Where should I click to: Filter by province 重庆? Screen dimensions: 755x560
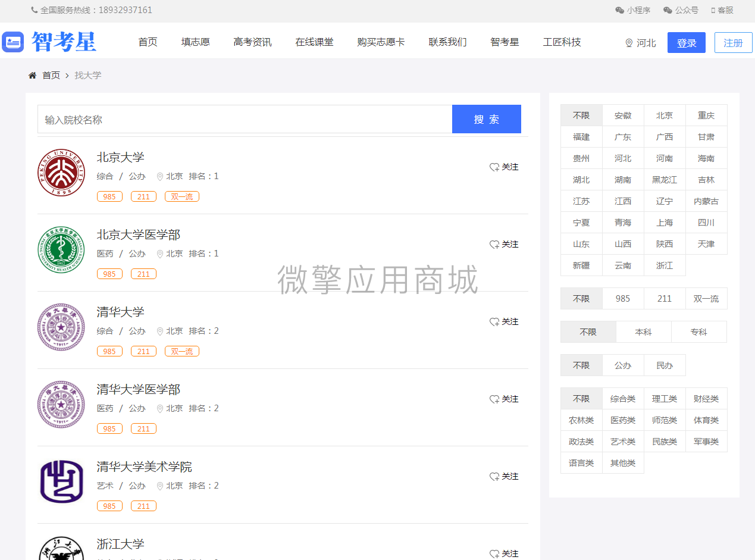[706, 115]
